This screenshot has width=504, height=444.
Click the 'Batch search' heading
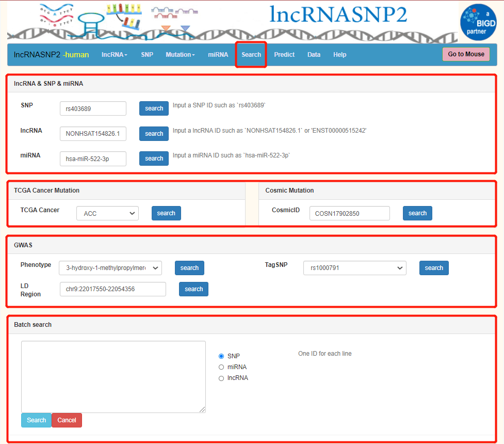(x=33, y=325)
